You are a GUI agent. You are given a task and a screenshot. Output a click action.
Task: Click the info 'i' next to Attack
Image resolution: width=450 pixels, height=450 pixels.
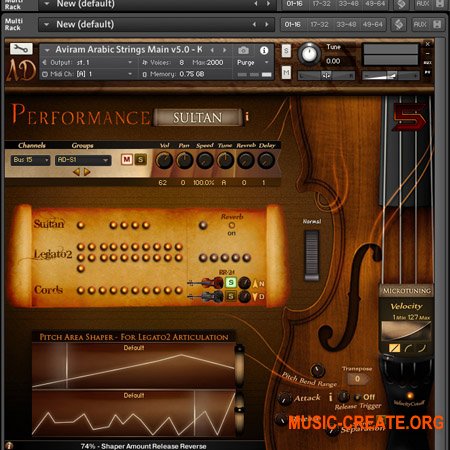coord(331,397)
